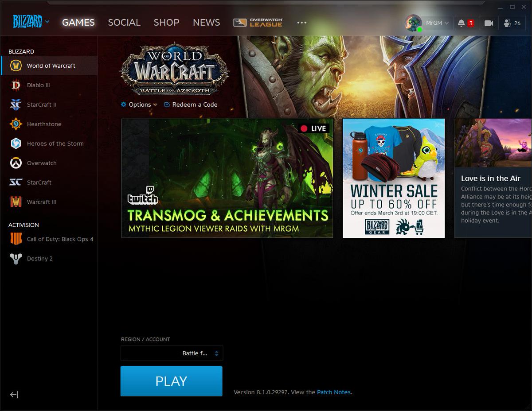Viewport: 532px width, 411px height.
Task: Click the Overwatch icon
Action: point(16,163)
